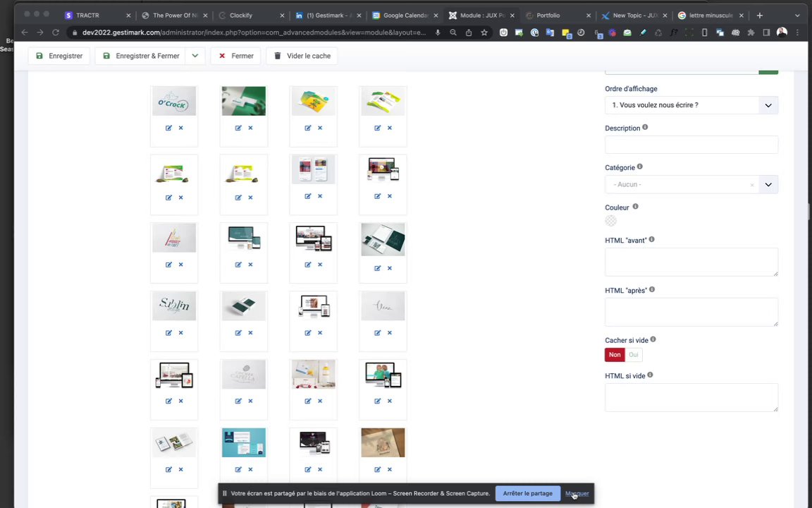Delete the dark green stationery set item
This screenshot has height=508, width=812.
pyautogui.click(x=389, y=269)
